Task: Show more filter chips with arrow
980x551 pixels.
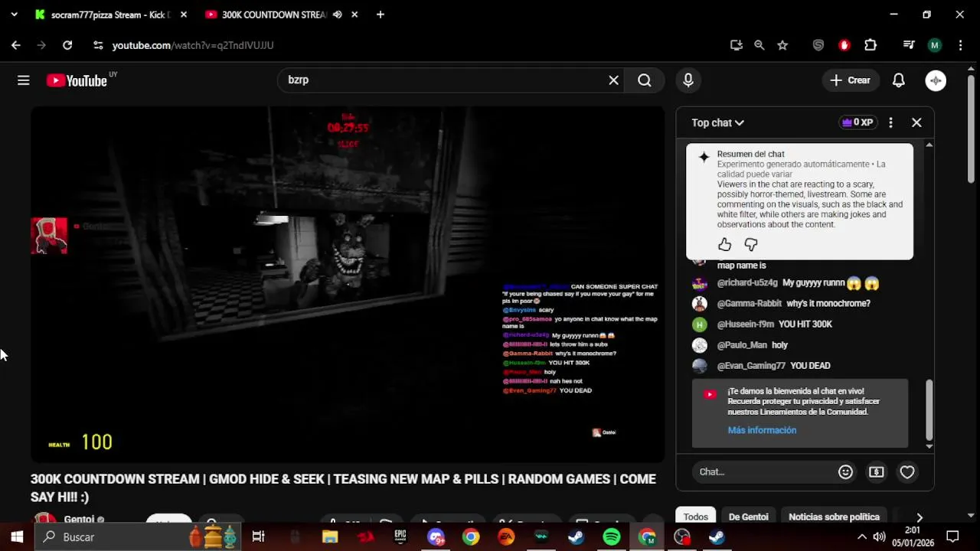Action: 920,517
